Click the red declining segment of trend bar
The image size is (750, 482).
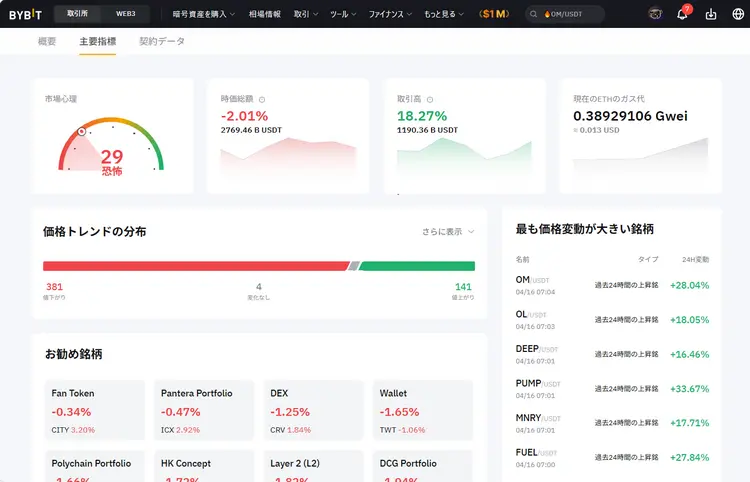(196, 266)
